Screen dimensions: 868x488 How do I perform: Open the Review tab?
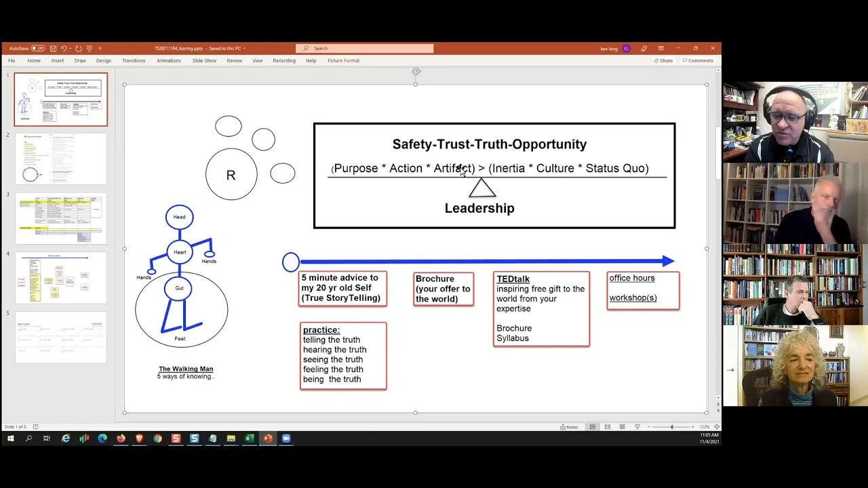tap(235, 60)
